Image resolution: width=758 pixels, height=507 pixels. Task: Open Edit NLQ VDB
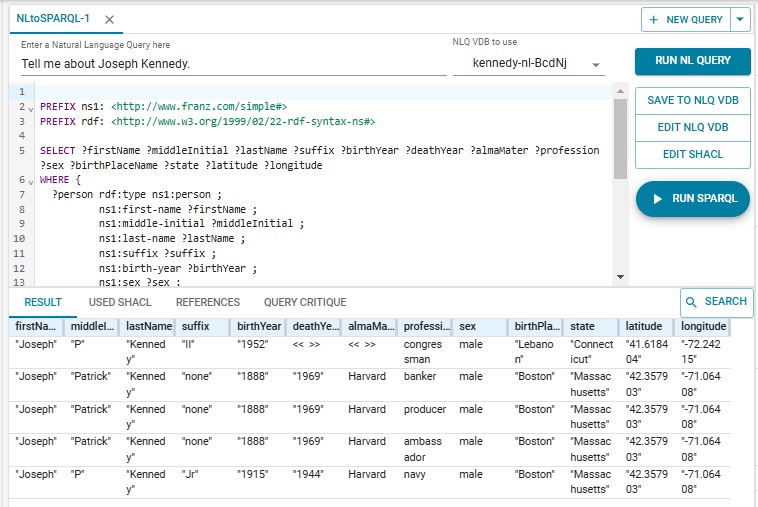coord(692,127)
